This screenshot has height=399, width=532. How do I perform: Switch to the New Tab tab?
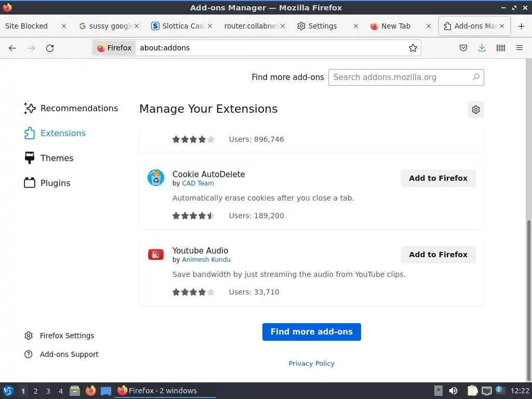point(395,26)
